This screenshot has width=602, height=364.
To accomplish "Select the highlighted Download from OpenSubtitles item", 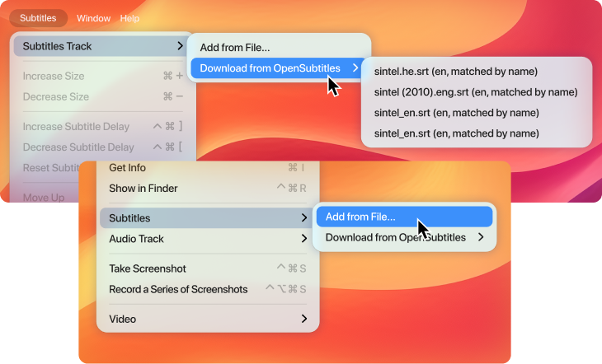I will click(x=279, y=68).
